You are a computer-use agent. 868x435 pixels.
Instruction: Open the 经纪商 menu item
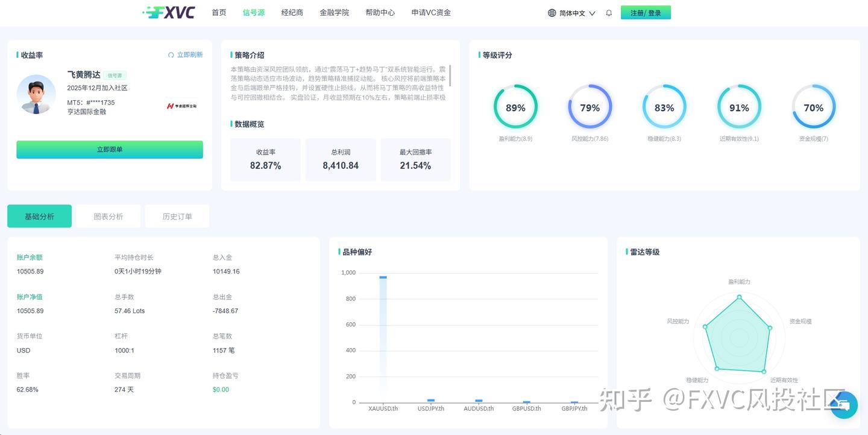292,12
